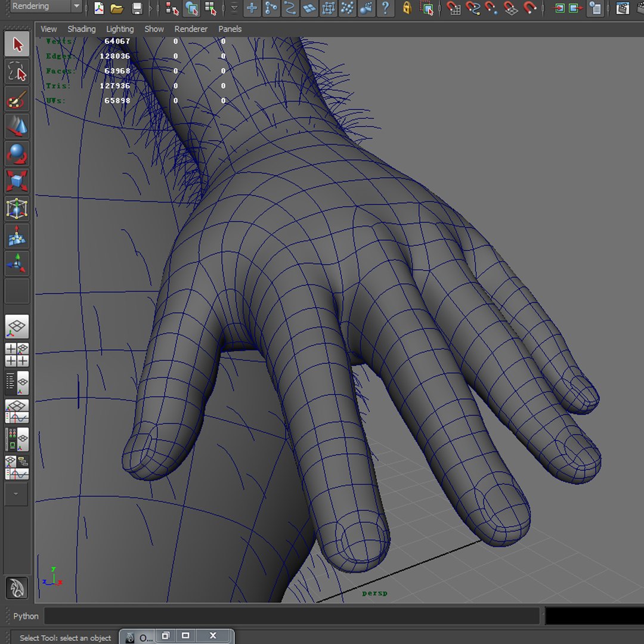Screen dimensions: 644x644
Task: Select the arrow Select Tool icon
Action: click(x=17, y=44)
